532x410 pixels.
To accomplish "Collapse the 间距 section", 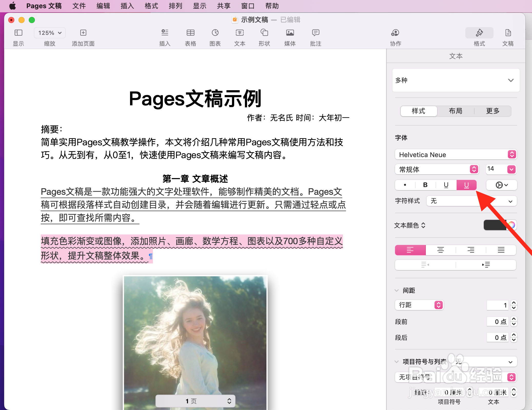I will [397, 290].
